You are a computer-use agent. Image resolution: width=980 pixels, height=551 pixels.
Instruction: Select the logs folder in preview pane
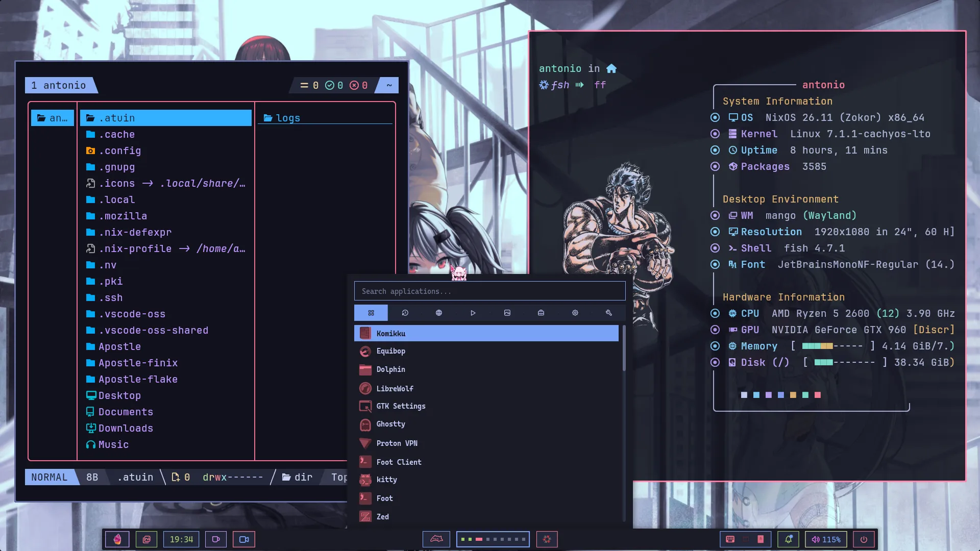point(325,118)
